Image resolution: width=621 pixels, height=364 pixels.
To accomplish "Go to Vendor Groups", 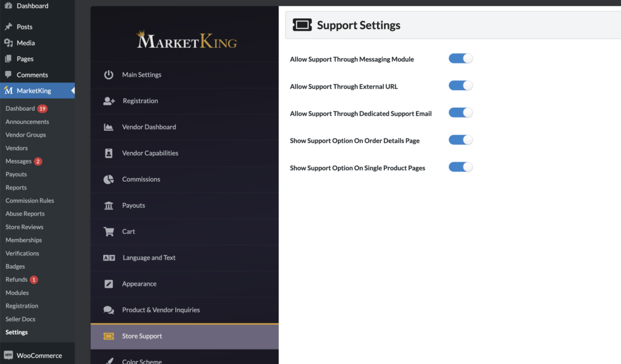I will pos(25,134).
